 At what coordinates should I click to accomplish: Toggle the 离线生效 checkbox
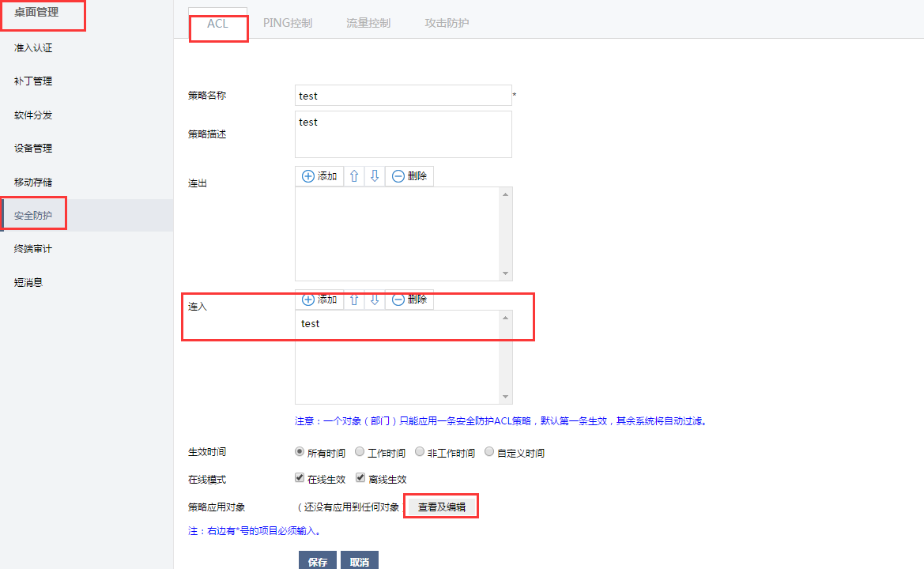click(x=360, y=478)
